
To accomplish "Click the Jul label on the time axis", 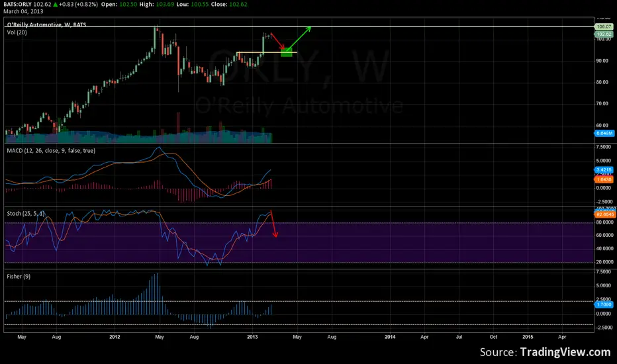I will (x=459, y=337).
